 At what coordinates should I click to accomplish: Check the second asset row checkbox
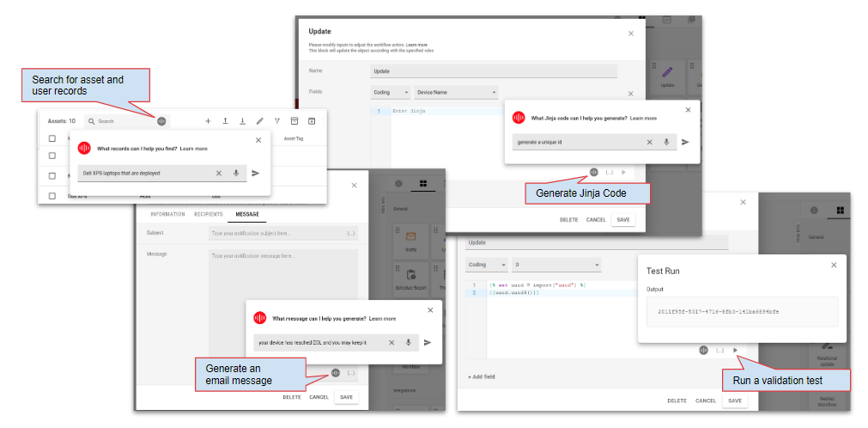(52, 175)
